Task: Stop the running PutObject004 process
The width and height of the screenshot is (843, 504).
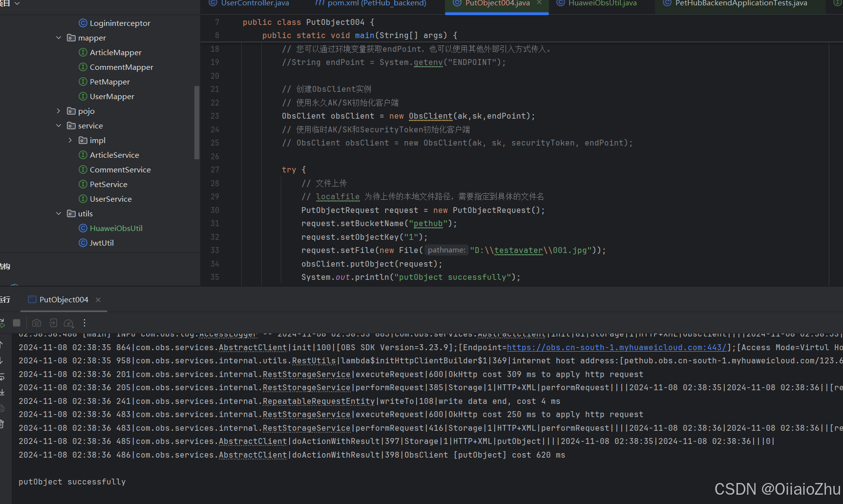Action: [x=17, y=323]
